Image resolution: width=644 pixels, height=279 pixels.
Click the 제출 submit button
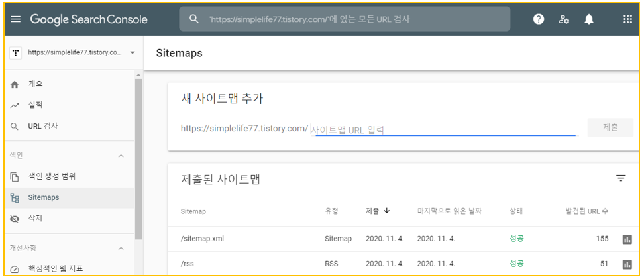pyautogui.click(x=610, y=128)
